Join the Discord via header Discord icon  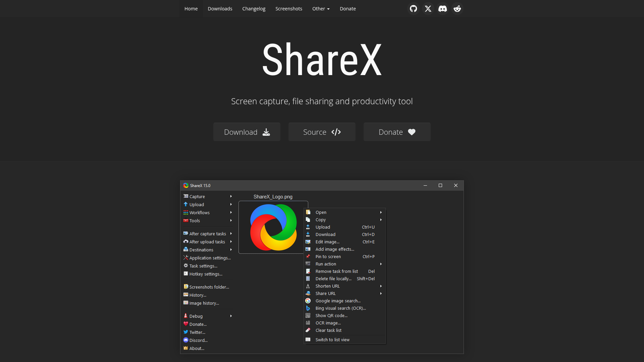(442, 8)
